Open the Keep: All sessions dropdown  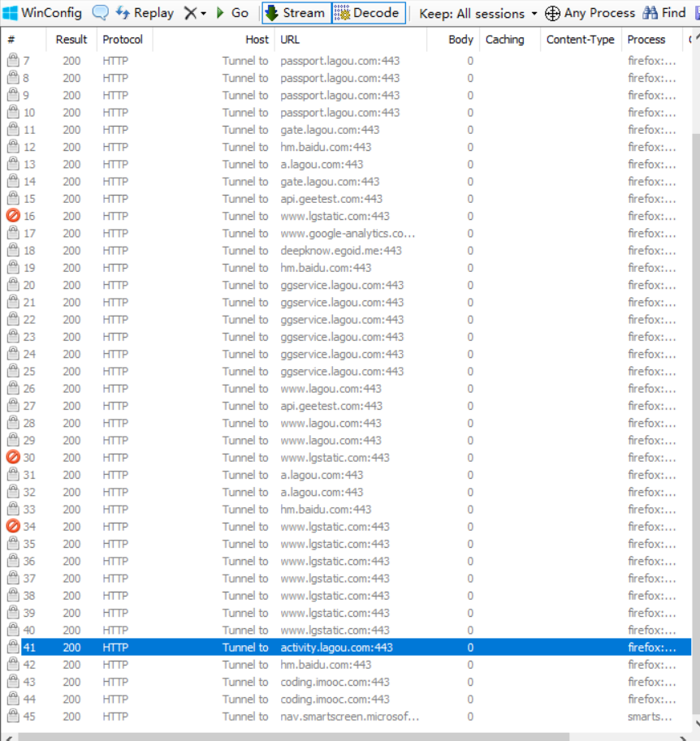[478, 13]
